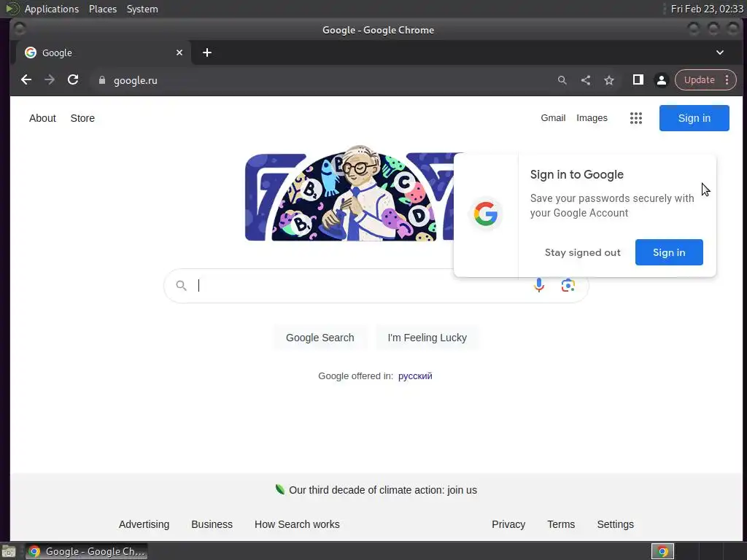Open the Places menu

point(102,9)
